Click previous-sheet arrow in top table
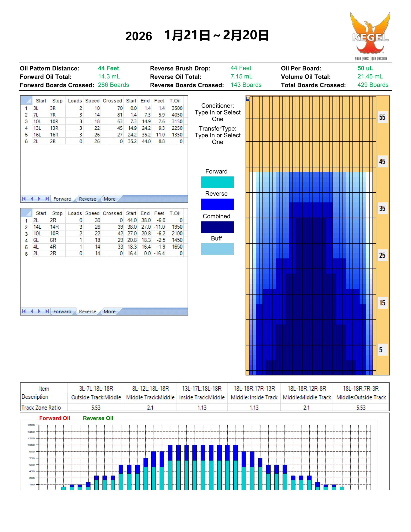Viewport: 411px width, 532px height. pyautogui.click(x=32, y=199)
